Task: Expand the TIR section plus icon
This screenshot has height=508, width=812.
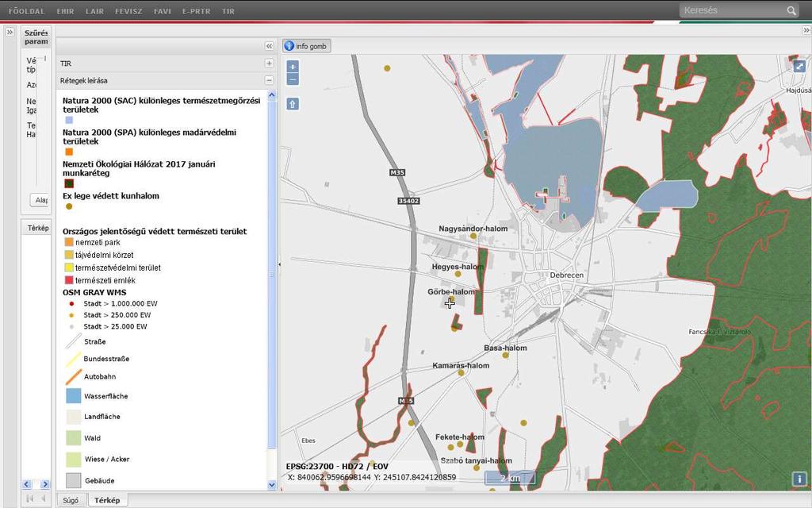Action: pos(270,63)
